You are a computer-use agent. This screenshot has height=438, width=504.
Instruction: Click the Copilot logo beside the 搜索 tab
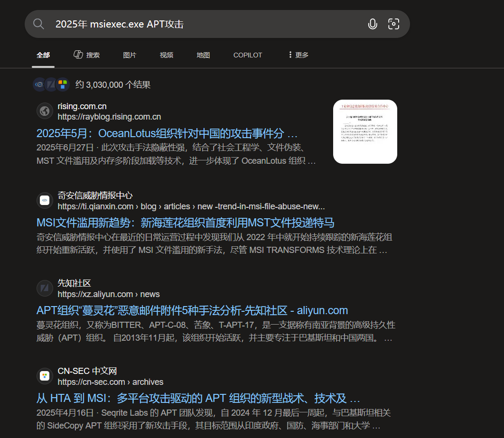(78, 55)
